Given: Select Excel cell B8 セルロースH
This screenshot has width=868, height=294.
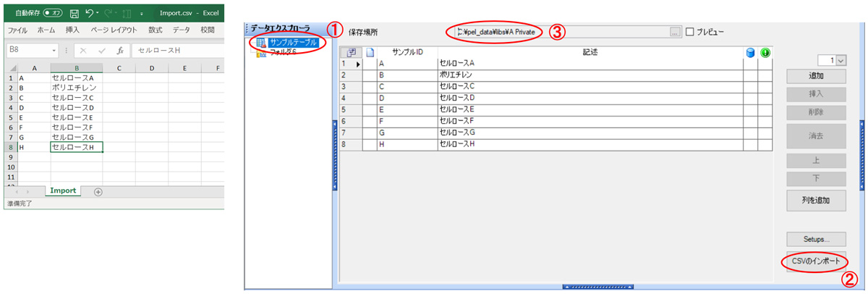Looking at the screenshot, I should click(x=76, y=147).
